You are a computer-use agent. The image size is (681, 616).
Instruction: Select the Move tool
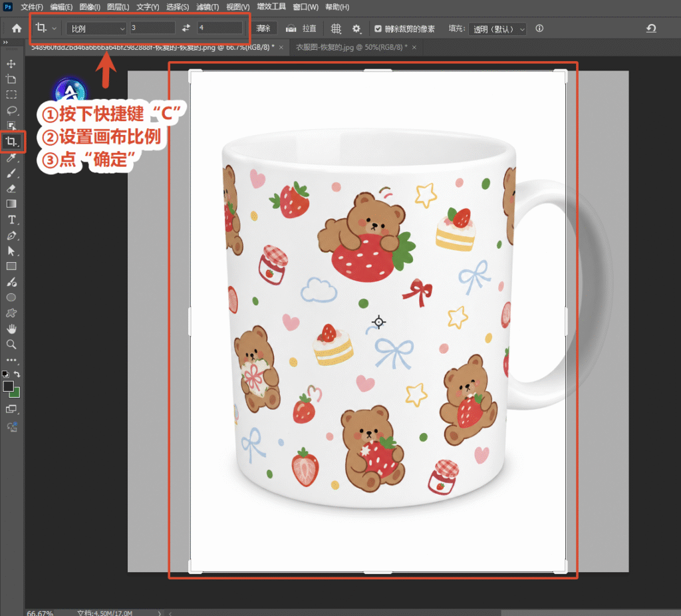tap(11, 64)
